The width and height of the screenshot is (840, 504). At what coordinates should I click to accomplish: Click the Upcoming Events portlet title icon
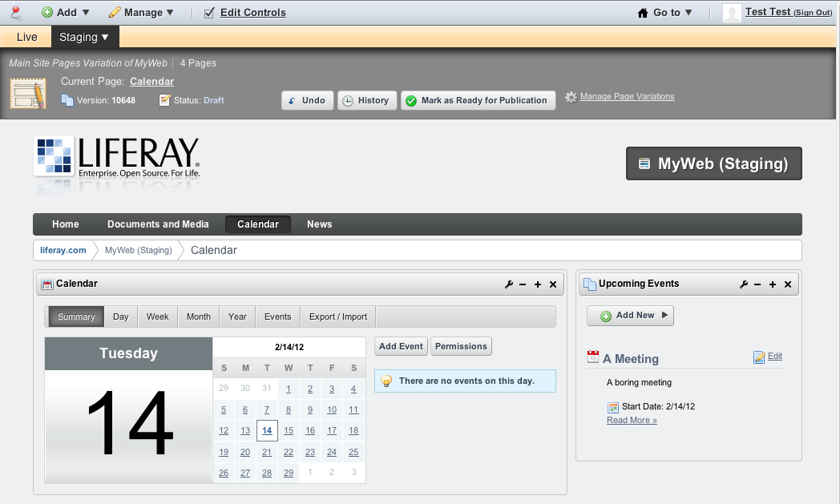[x=590, y=284]
